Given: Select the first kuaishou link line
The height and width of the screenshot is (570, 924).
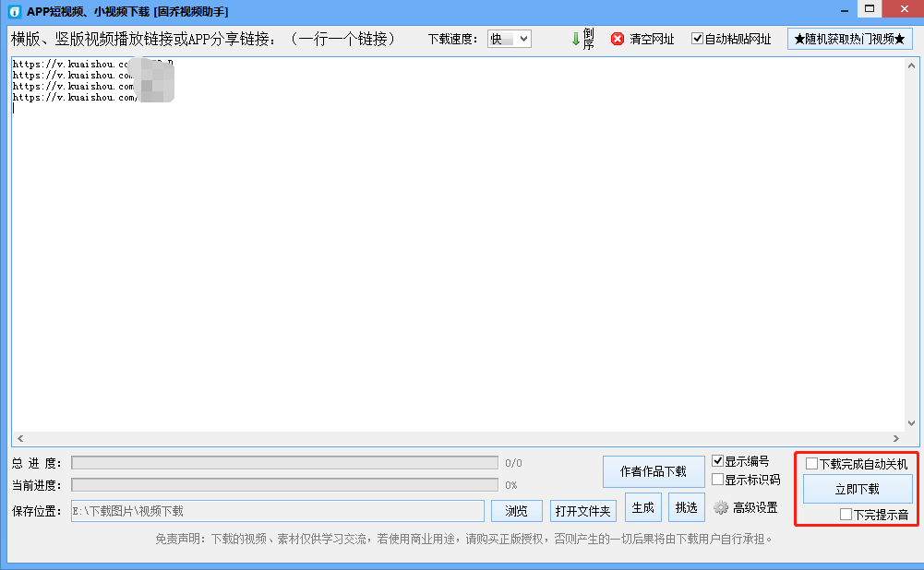Looking at the screenshot, I should coord(92,64).
